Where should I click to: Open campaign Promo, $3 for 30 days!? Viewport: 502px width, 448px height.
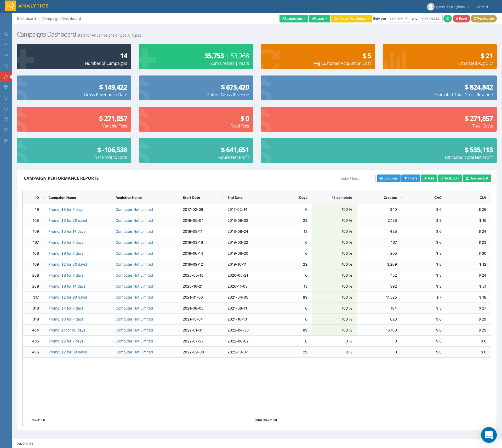coord(68,220)
